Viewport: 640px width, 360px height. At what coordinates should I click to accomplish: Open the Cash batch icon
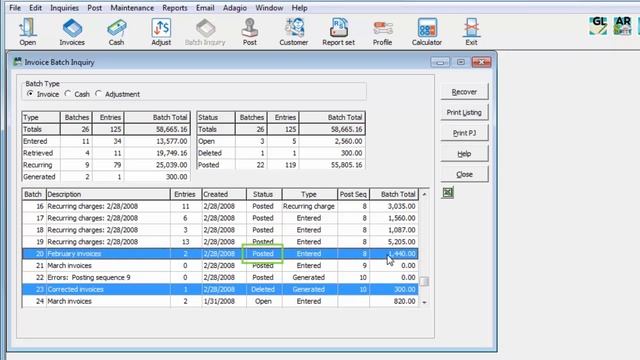116,32
